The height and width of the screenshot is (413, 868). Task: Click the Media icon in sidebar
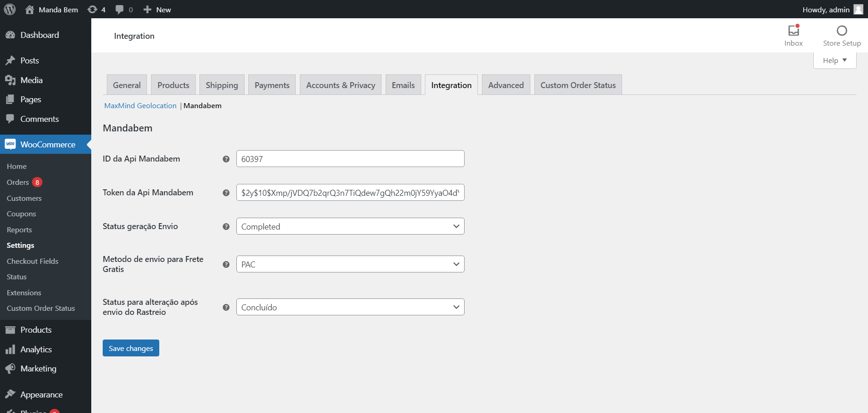click(10, 80)
